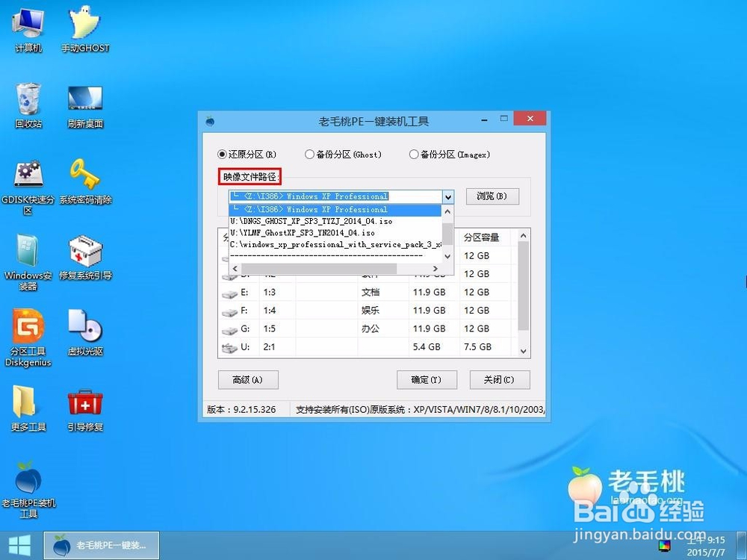This screenshot has height=560, width=747.
Task: Open the 回收站 recycle bin icon
Action: click(28, 105)
